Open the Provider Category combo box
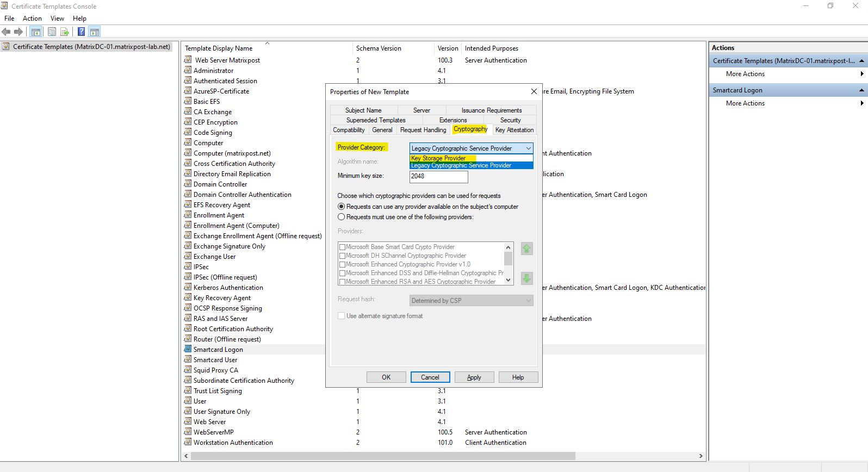Screen dimensions: 868x472 tap(471, 148)
